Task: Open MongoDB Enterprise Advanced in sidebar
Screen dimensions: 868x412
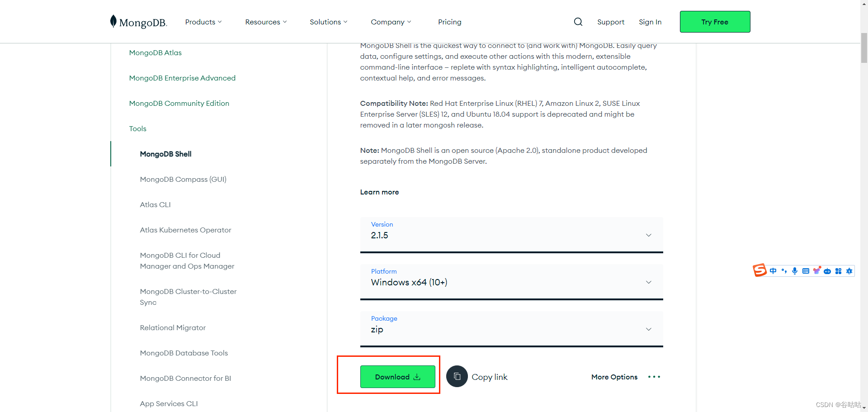Action: [182, 78]
